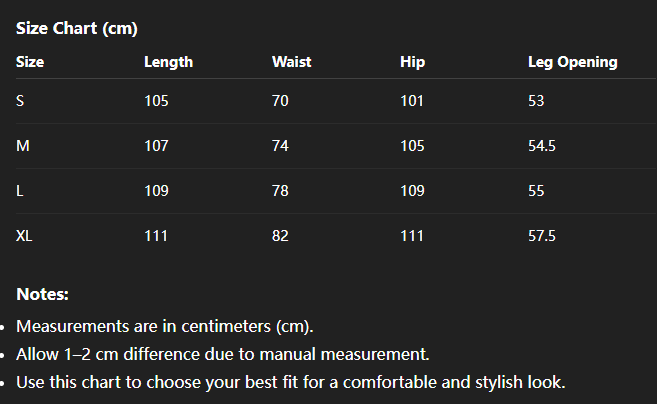This screenshot has height=404, width=657.
Task: Click the Leg Opening column header
Action: tap(572, 62)
